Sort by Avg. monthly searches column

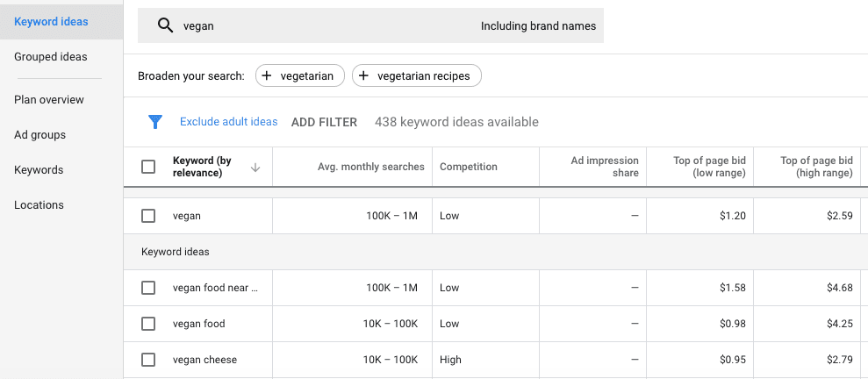pos(370,167)
